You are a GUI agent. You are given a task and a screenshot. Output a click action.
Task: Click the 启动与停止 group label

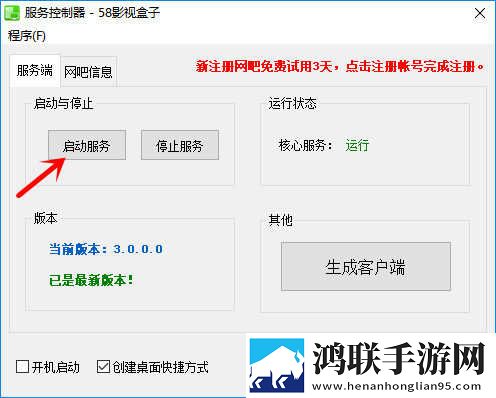click(63, 103)
